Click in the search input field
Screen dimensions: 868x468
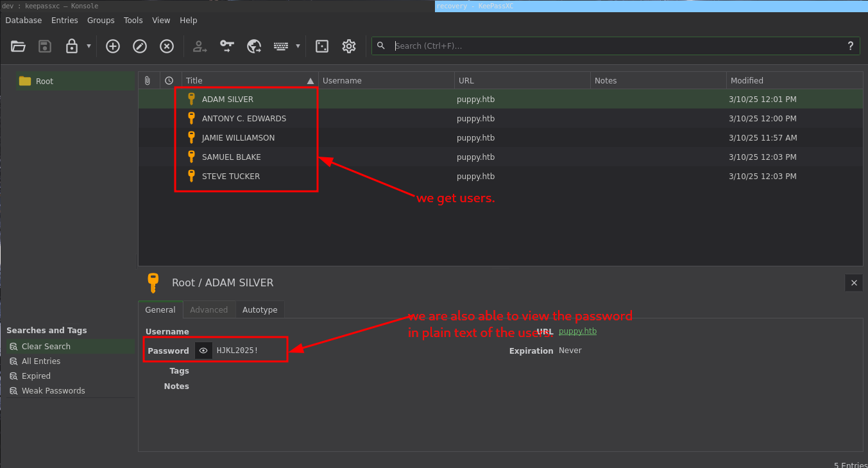(x=616, y=46)
